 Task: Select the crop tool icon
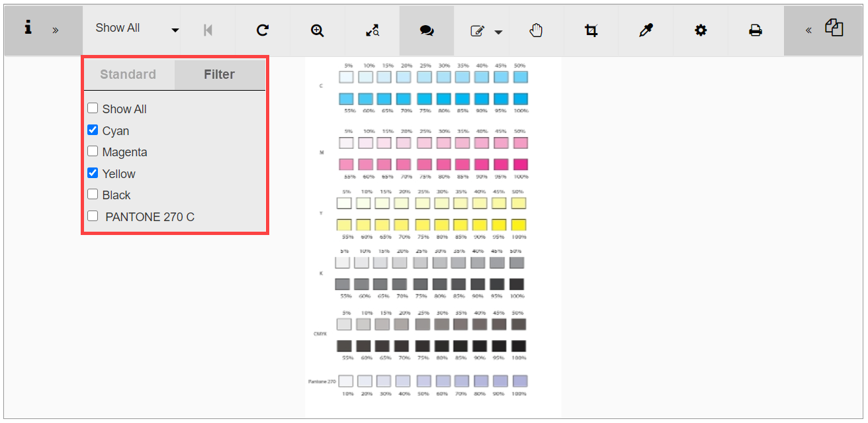click(x=591, y=30)
